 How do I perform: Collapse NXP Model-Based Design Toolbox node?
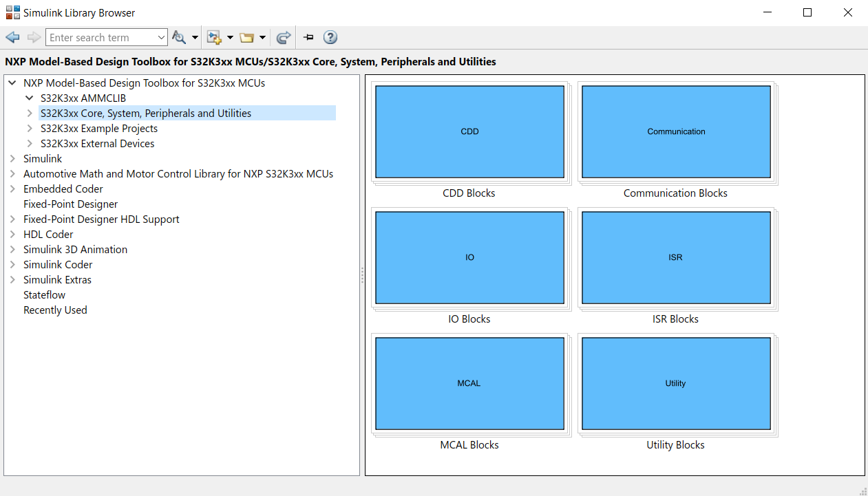pos(12,83)
